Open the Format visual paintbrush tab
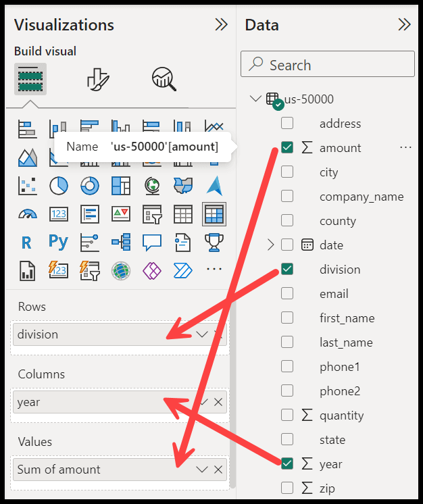Viewport: 423px width, 504px height. click(x=98, y=79)
